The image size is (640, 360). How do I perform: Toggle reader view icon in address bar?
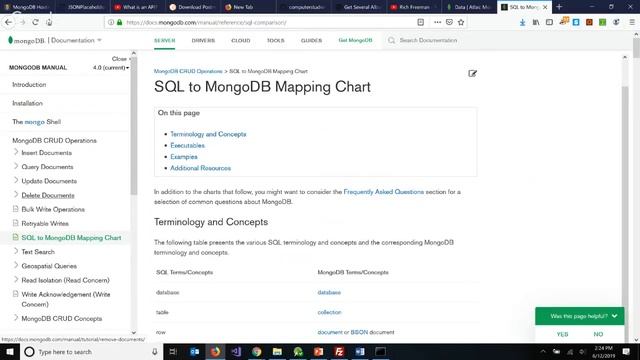420,22
